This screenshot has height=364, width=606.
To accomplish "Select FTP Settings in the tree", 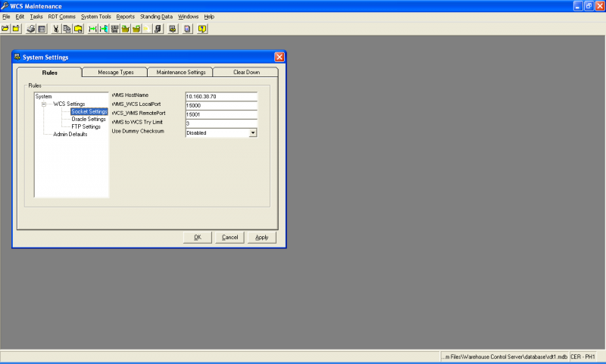I will click(86, 126).
